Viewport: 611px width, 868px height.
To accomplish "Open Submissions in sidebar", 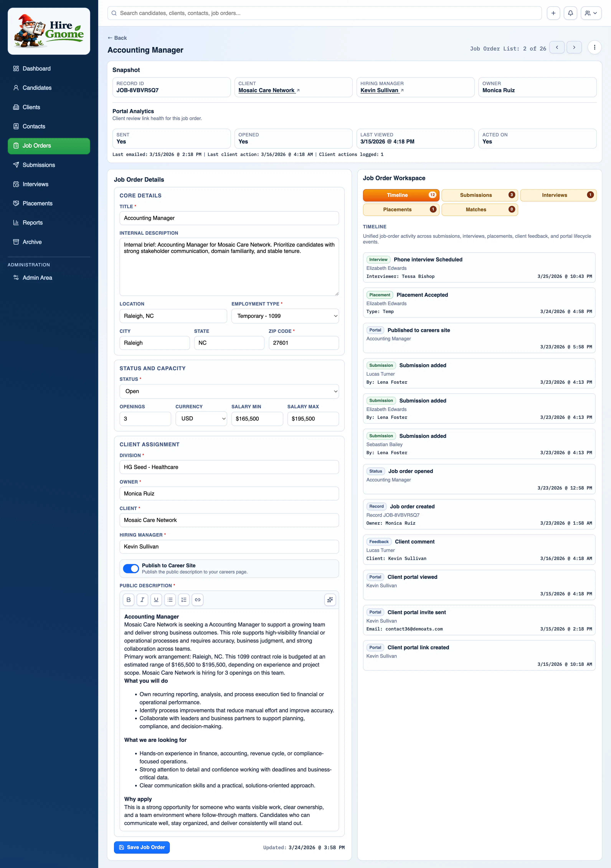I will pyautogui.click(x=49, y=165).
